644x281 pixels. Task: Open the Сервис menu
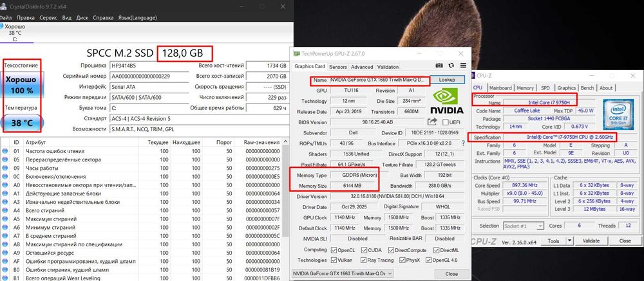48,17
